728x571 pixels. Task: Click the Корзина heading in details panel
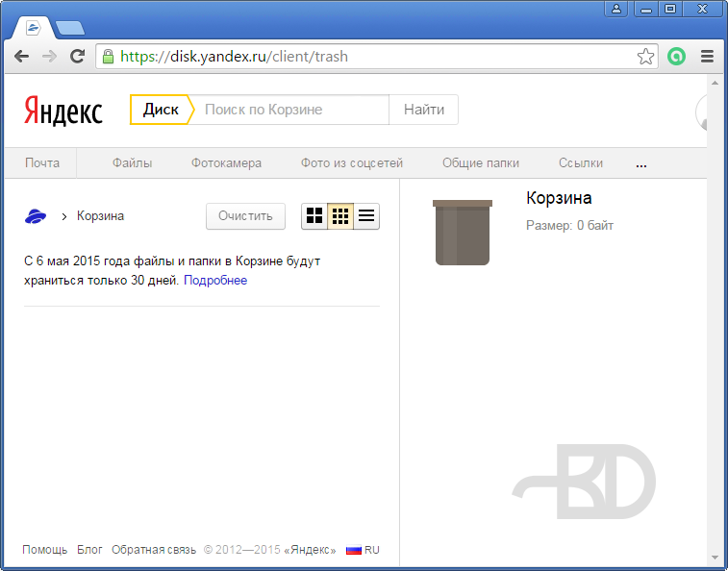point(559,198)
